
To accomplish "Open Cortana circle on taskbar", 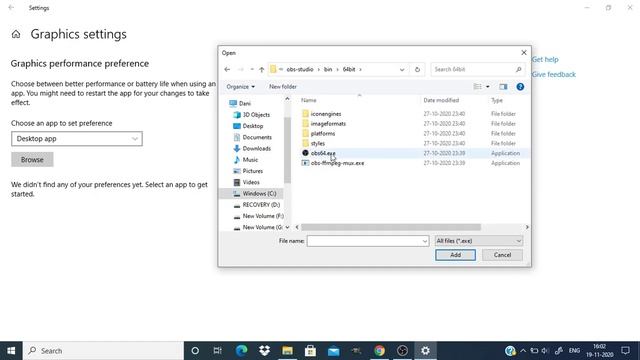I will [x=195, y=351].
